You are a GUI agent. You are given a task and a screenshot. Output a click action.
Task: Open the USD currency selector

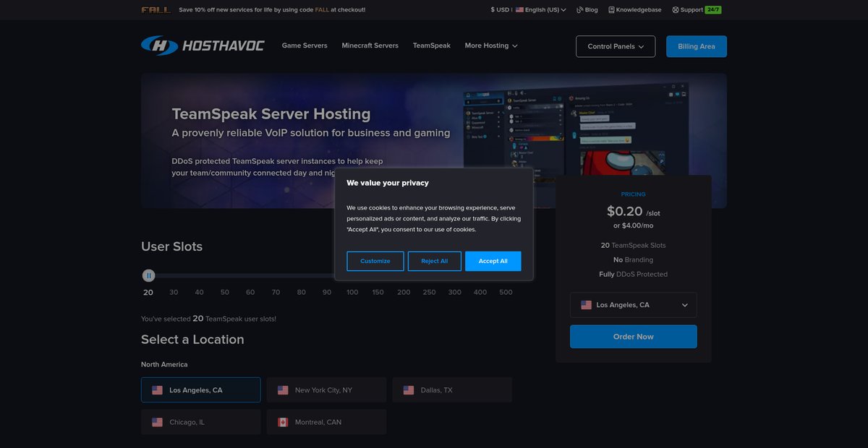500,10
